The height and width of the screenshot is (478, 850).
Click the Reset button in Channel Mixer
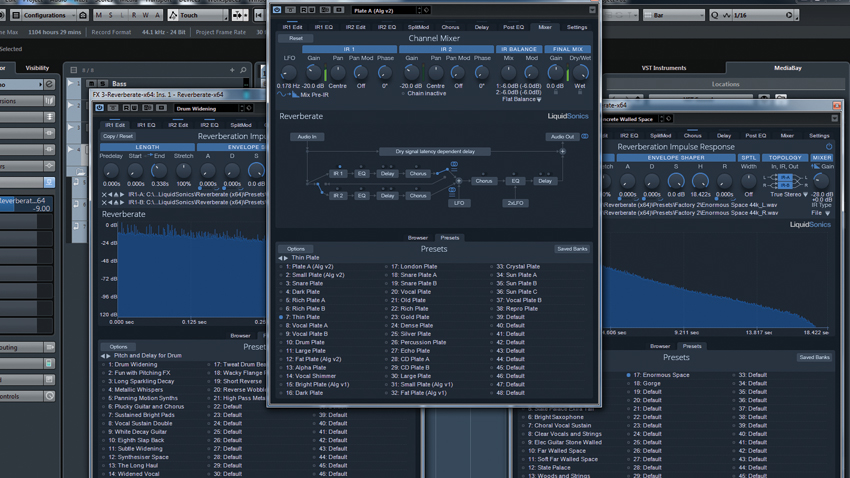point(295,38)
